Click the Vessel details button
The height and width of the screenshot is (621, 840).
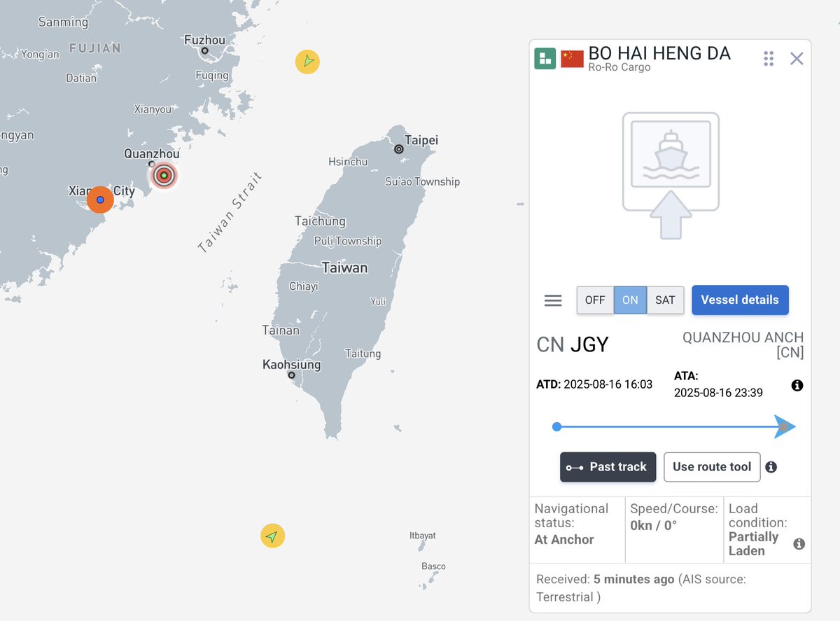click(740, 300)
